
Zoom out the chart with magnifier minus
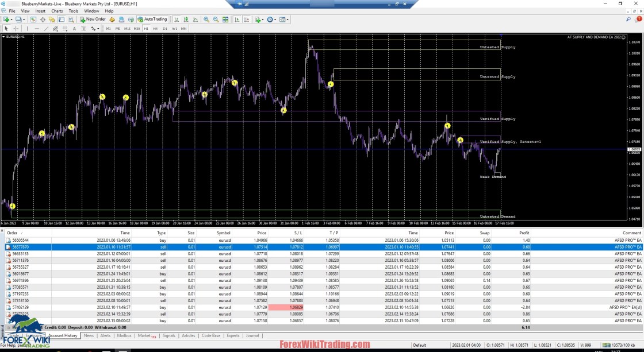(x=216, y=20)
